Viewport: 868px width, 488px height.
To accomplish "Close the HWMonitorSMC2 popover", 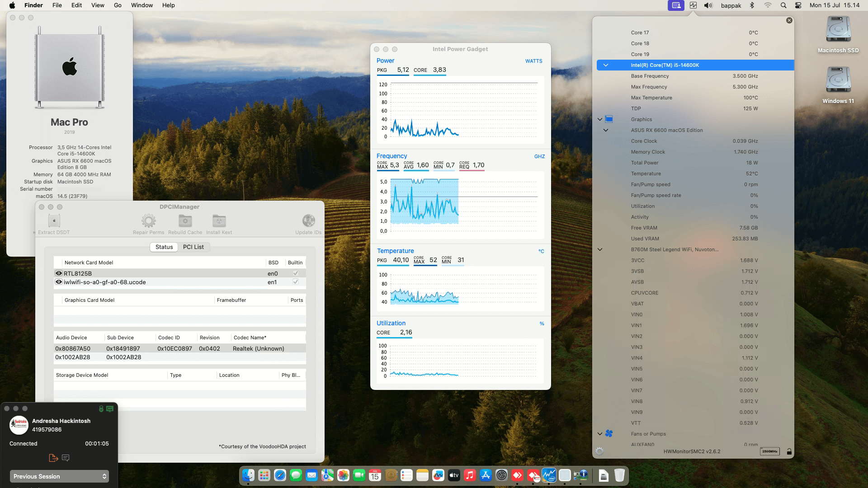I will (789, 20).
